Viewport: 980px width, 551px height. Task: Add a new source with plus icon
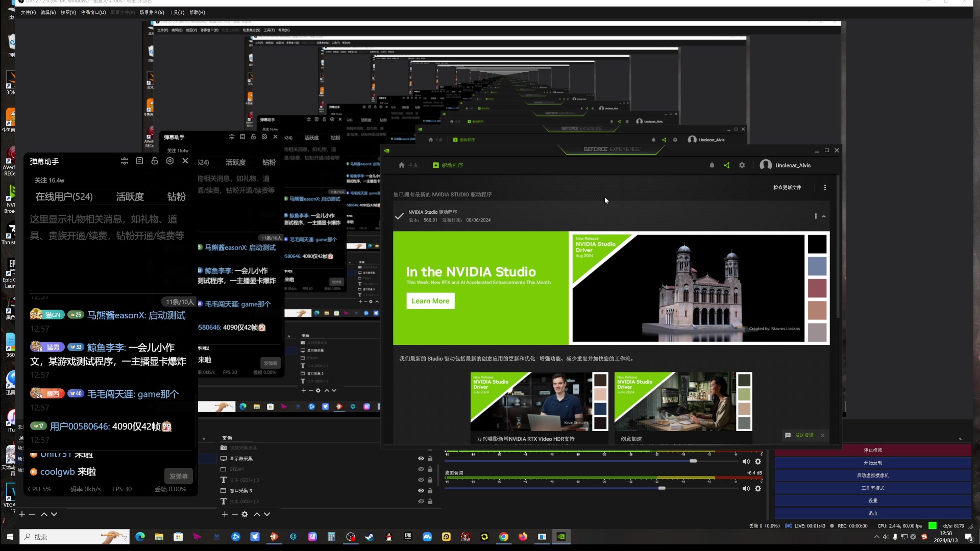coord(225,514)
